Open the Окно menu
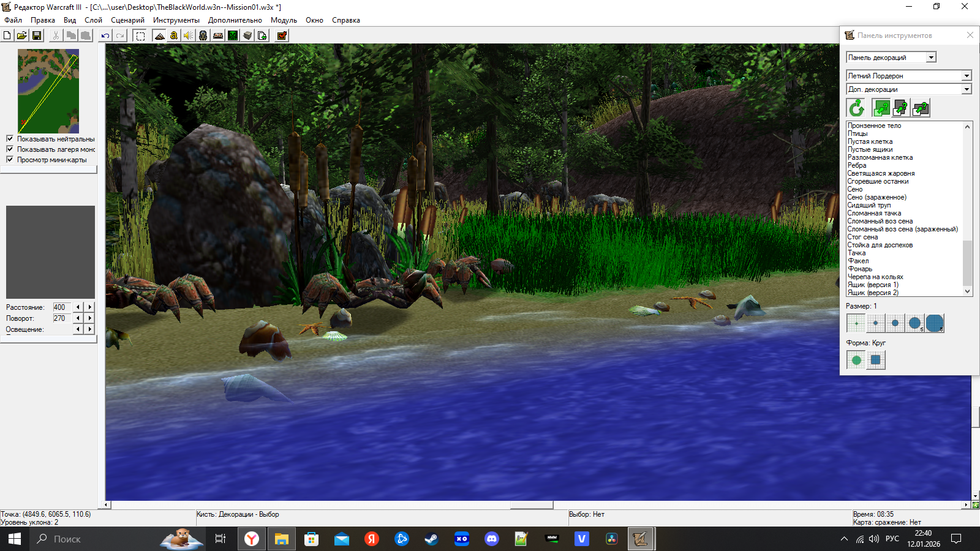This screenshot has width=980, height=551. [x=315, y=20]
